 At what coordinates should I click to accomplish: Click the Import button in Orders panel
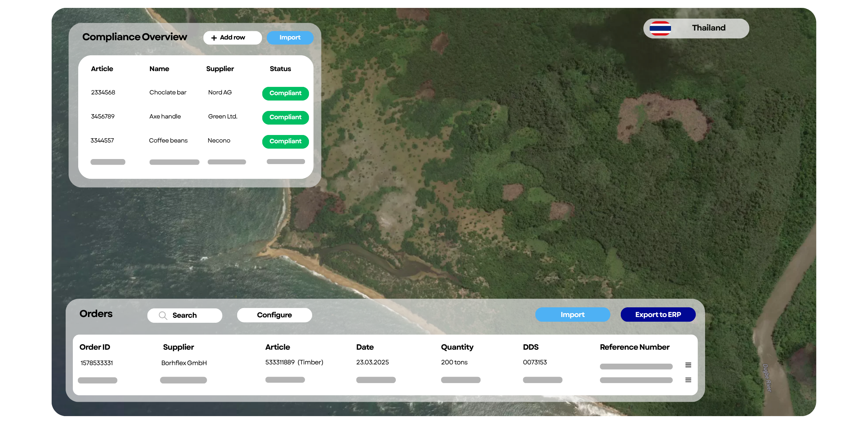572,314
